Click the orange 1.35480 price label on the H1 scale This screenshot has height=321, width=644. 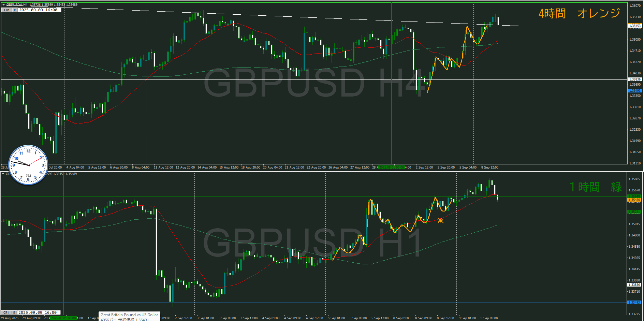click(634, 200)
